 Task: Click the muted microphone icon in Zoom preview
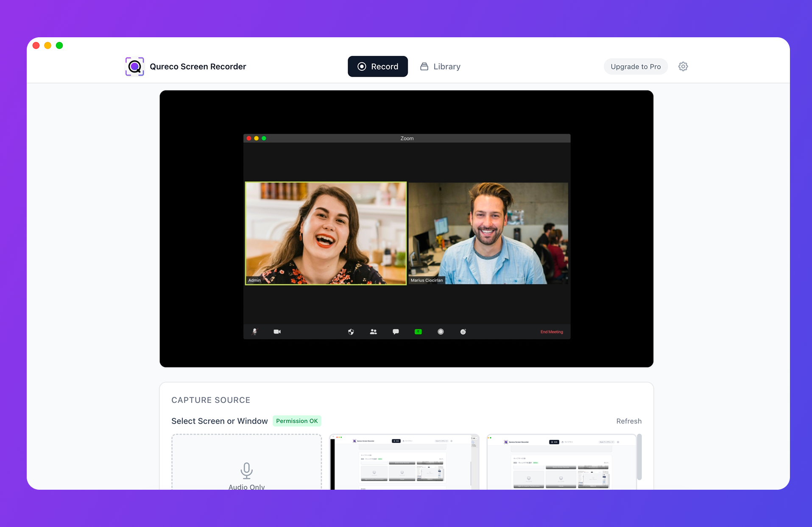(254, 332)
